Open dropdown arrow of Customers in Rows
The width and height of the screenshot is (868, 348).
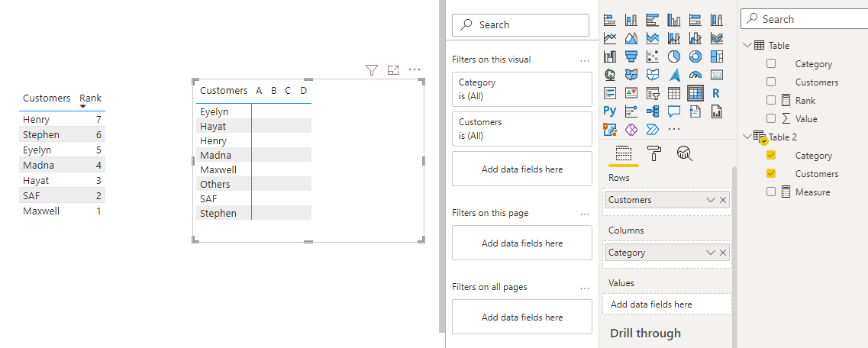(x=711, y=200)
